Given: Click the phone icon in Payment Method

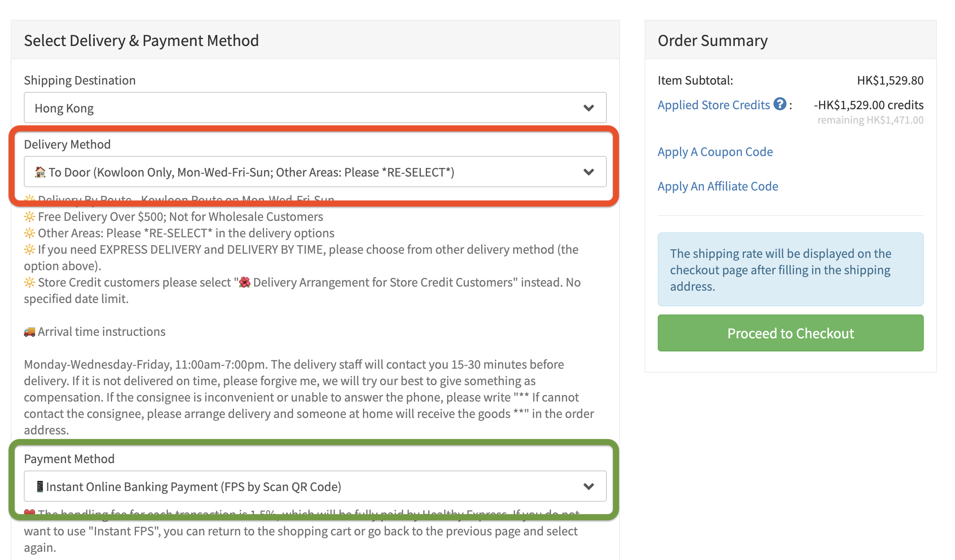Looking at the screenshot, I should click(x=40, y=487).
